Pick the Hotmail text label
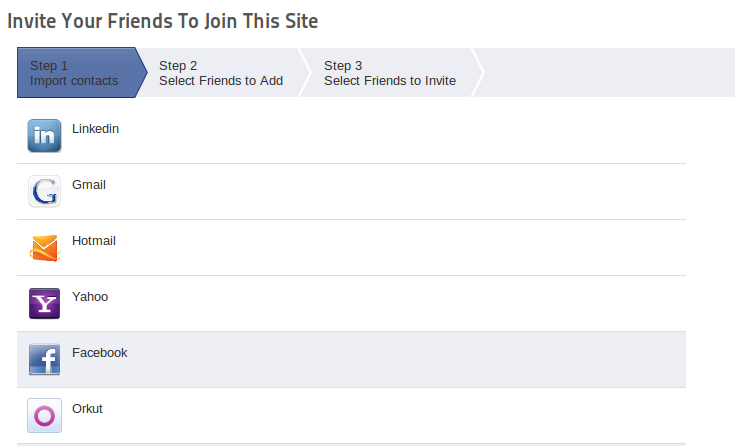Viewport: 739px width, 446px height. pos(94,241)
